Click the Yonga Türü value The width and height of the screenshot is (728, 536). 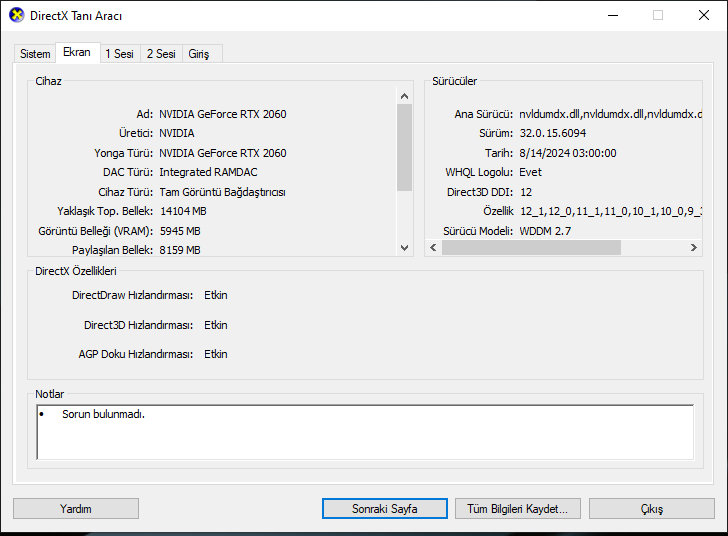[223, 153]
